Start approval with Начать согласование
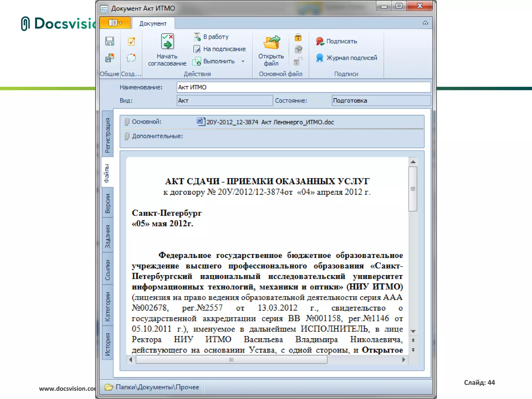This screenshot has width=532, height=399. (167, 50)
